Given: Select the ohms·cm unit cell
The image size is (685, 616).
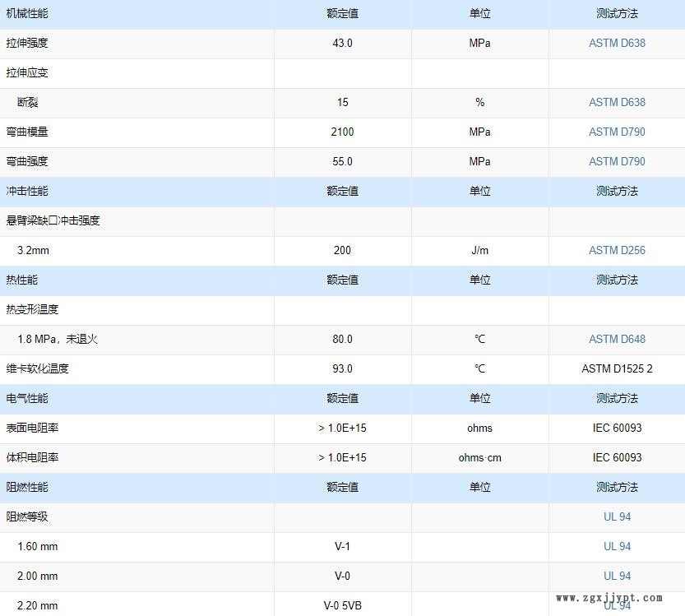Looking at the screenshot, I should click(x=479, y=457).
